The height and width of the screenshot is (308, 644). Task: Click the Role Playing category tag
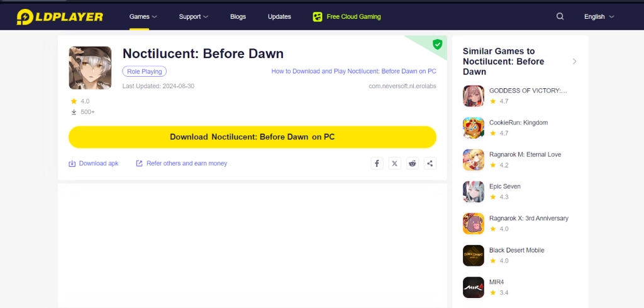click(144, 72)
